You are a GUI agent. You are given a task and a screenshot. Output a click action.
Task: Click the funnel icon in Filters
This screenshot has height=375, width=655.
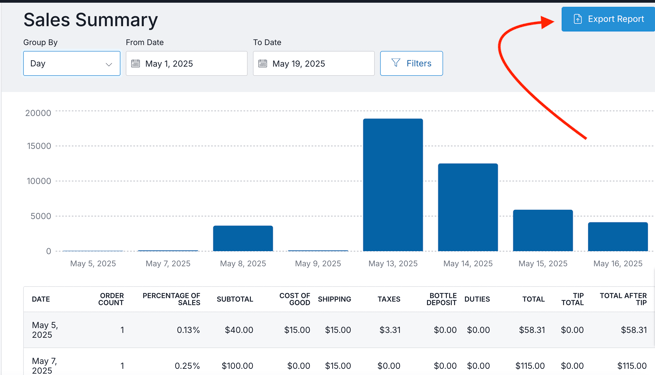[396, 63]
